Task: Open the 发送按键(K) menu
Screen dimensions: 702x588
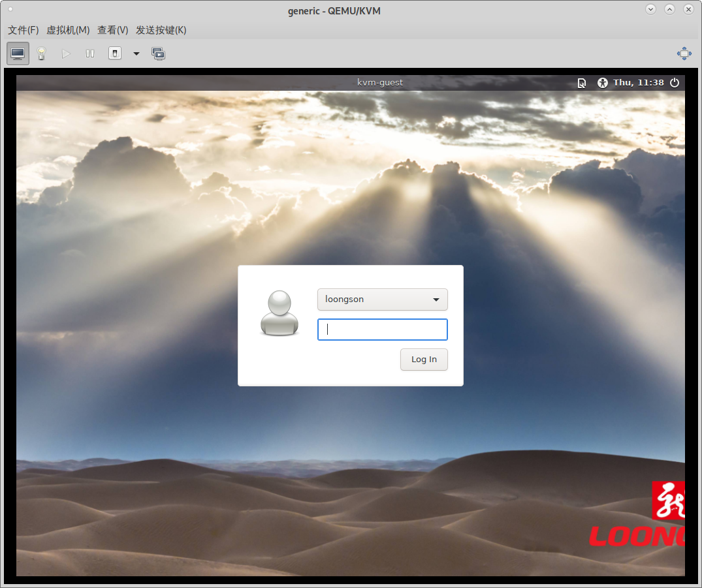Action: pos(161,30)
